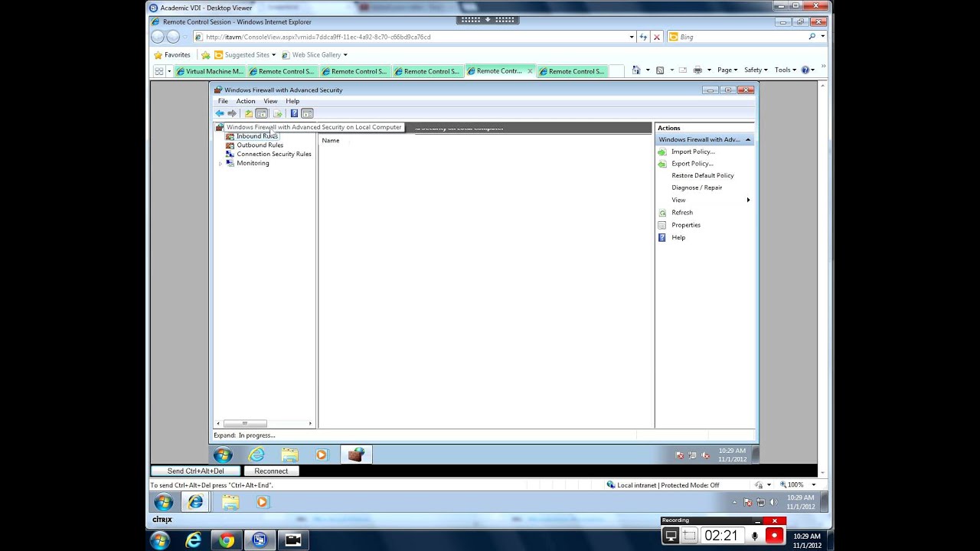Screen dimensions: 980x551
Task: Open the zoom level 100% dropdown
Action: pos(813,485)
